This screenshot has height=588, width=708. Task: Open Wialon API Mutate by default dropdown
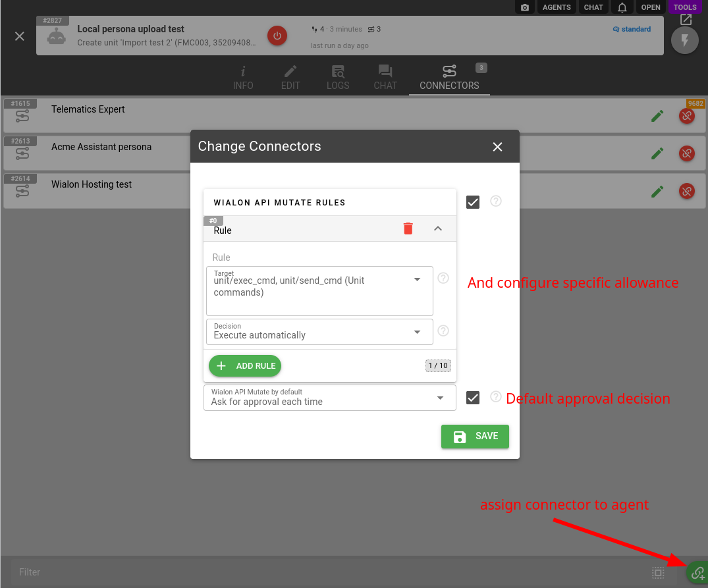(329, 398)
